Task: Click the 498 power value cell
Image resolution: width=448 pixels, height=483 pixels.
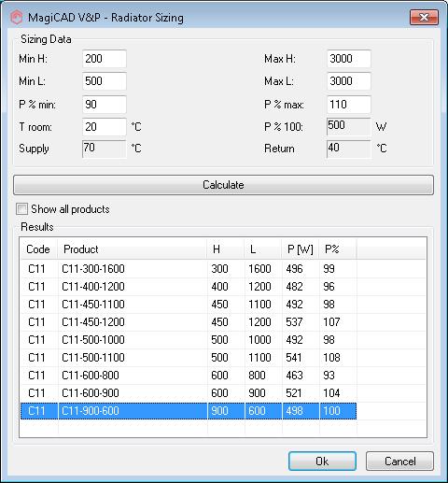Action: click(x=301, y=411)
